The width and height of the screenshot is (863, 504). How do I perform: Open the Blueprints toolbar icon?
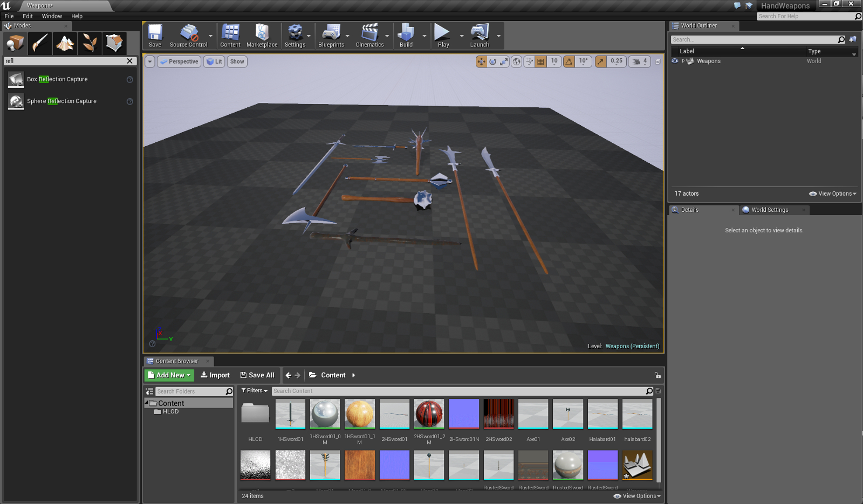(x=331, y=36)
